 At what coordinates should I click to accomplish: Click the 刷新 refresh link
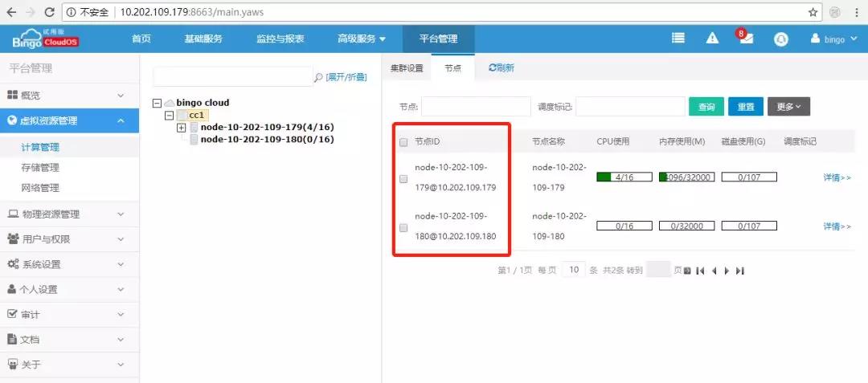point(502,68)
